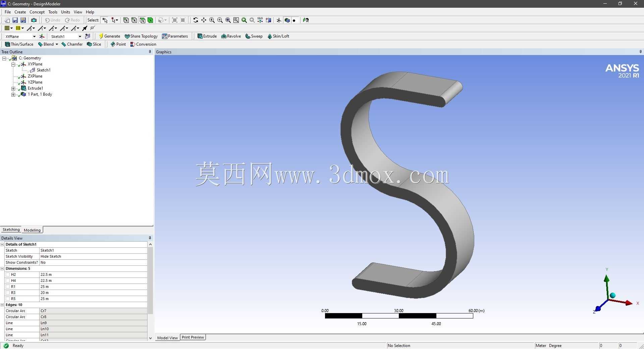Click the New Sketch icon beside Sketch1
This screenshot has height=349, width=644.
88,36
